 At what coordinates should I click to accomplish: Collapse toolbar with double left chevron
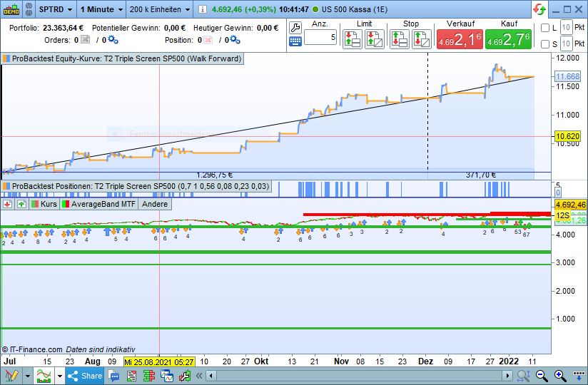(199, 376)
